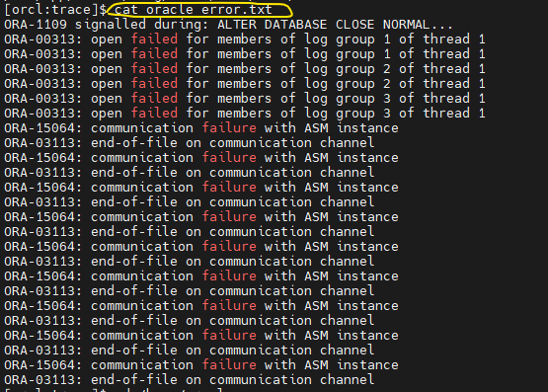Click the second 'log group 1' ORA-00313 line

245,54
